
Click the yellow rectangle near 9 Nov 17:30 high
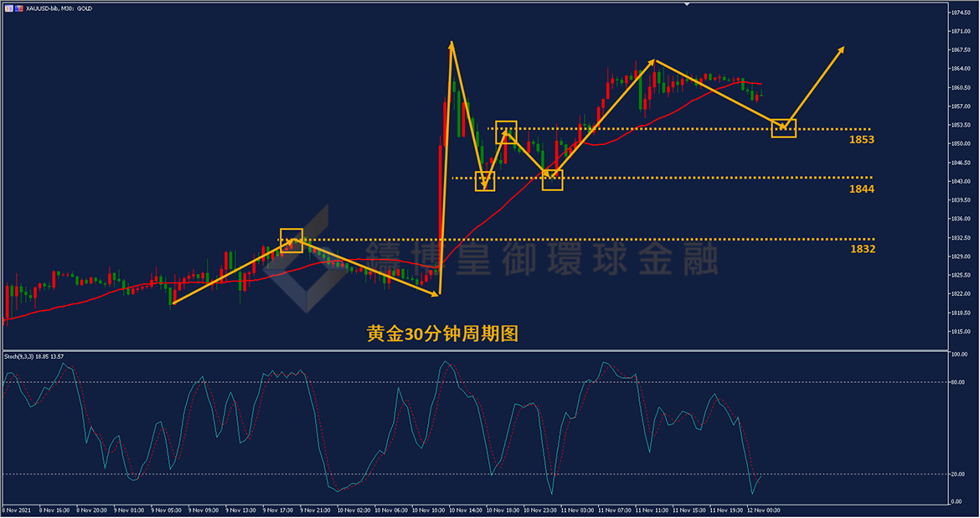[x=291, y=241]
